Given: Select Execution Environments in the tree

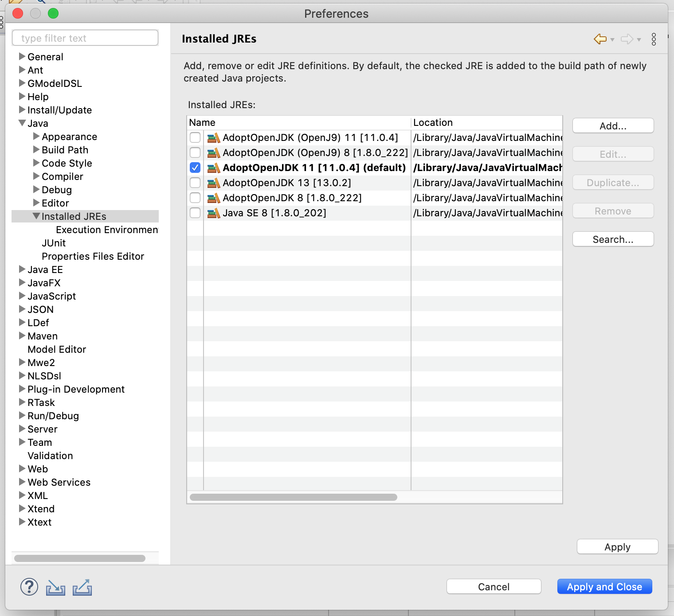Looking at the screenshot, I should tap(106, 230).
